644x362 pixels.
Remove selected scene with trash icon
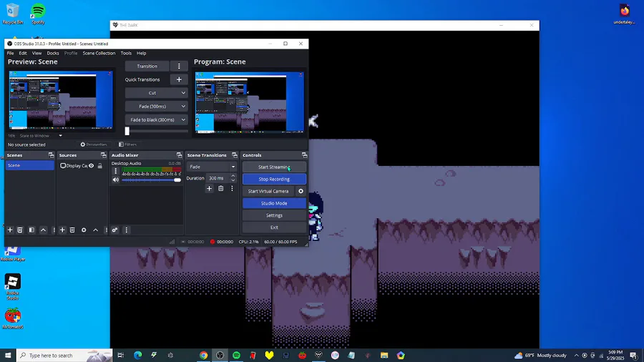pyautogui.click(x=20, y=230)
